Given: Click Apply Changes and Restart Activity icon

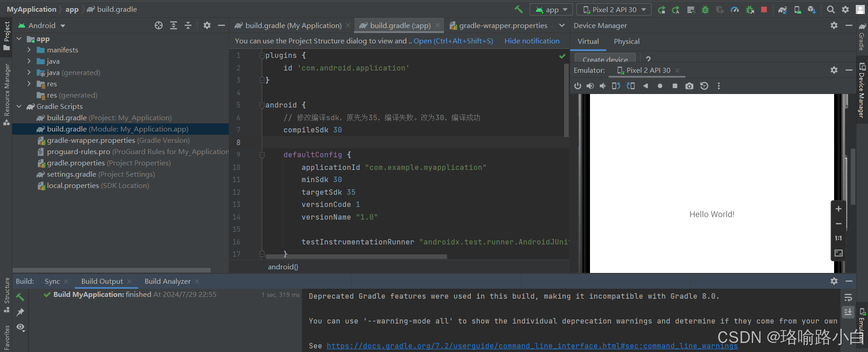Looking at the screenshot, I should click(676, 9).
